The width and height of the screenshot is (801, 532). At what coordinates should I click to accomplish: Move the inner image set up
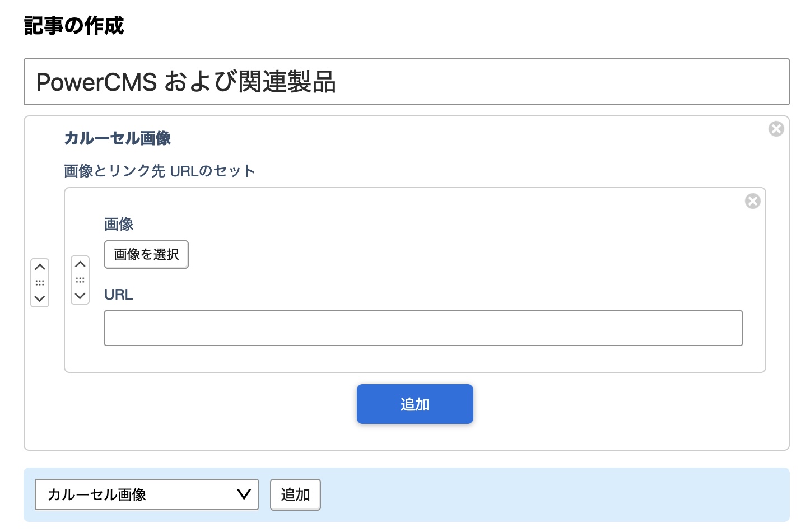tap(80, 264)
